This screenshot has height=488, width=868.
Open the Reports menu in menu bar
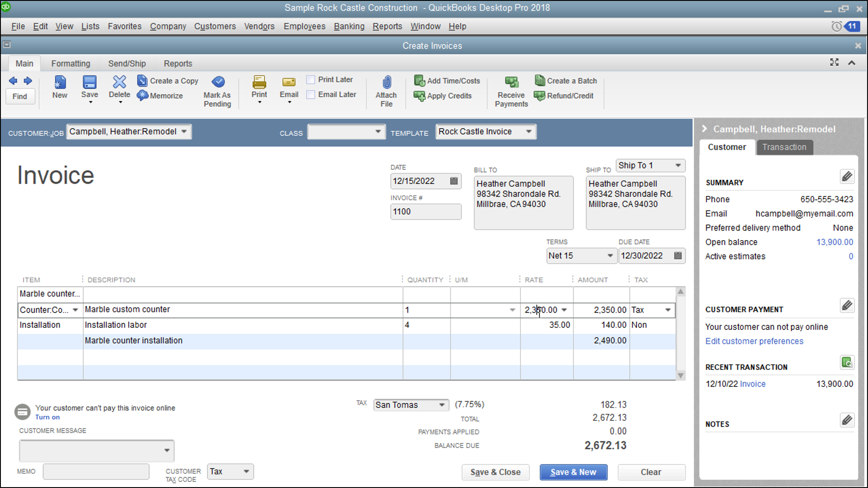pyautogui.click(x=388, y=26)
